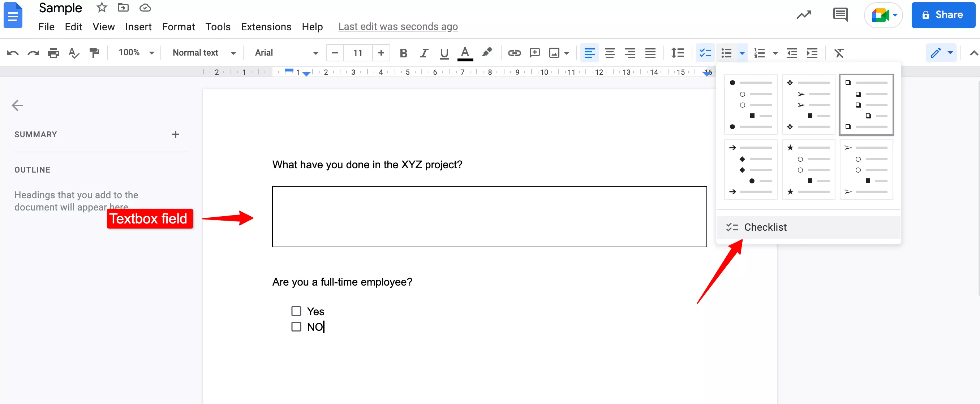Click the Add summary plus button
This screenshot has height=404, width=980.
click(x=175, y=134)
